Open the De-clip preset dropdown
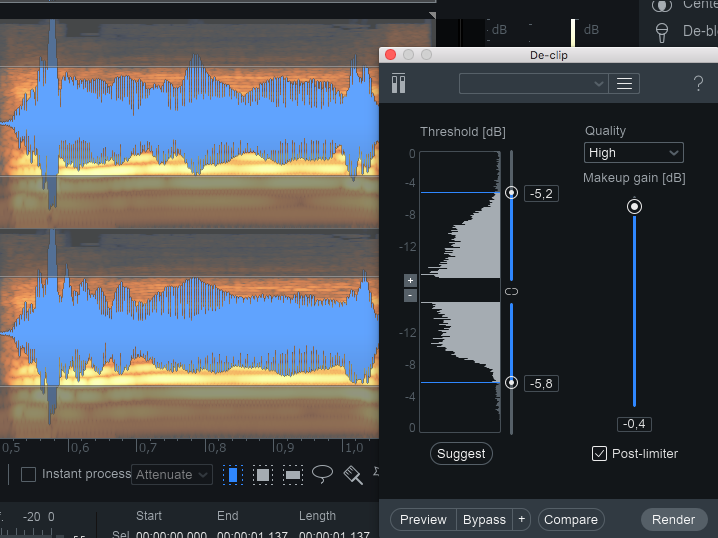Viewport: 718px width, 538px height. pyautogui.click(x=533, y=84)
